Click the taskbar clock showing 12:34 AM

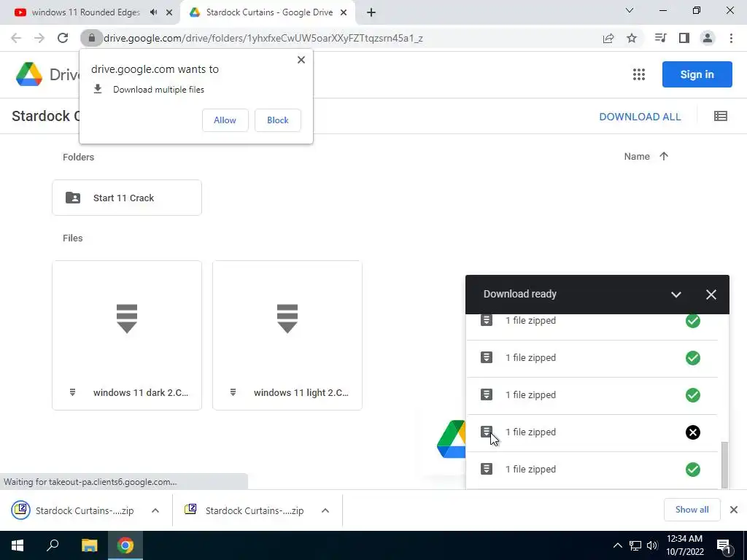point(684,545)
